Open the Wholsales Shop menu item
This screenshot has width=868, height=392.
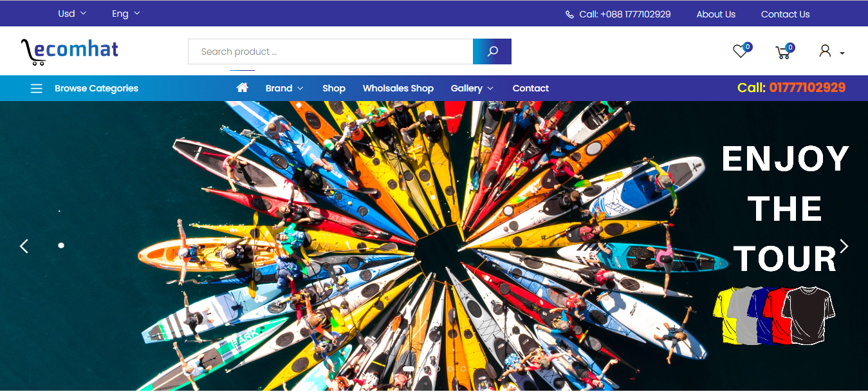[x=398, y=88]
